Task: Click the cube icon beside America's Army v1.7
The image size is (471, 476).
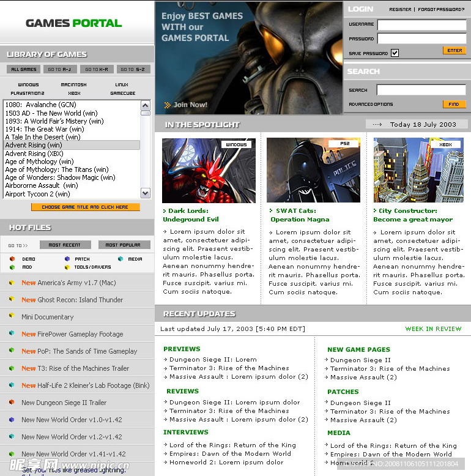Action: click(x=12, y=283)
